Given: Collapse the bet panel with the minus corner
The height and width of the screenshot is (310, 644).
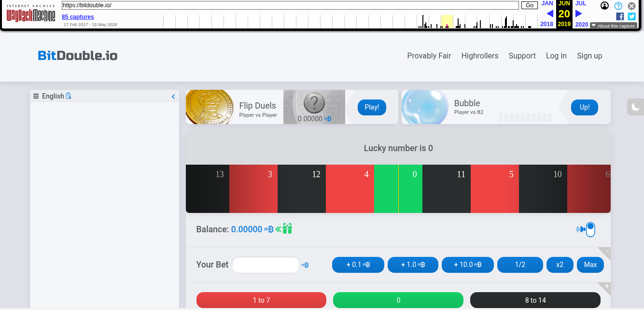Looking at the screenshot, I should (607, 251).
